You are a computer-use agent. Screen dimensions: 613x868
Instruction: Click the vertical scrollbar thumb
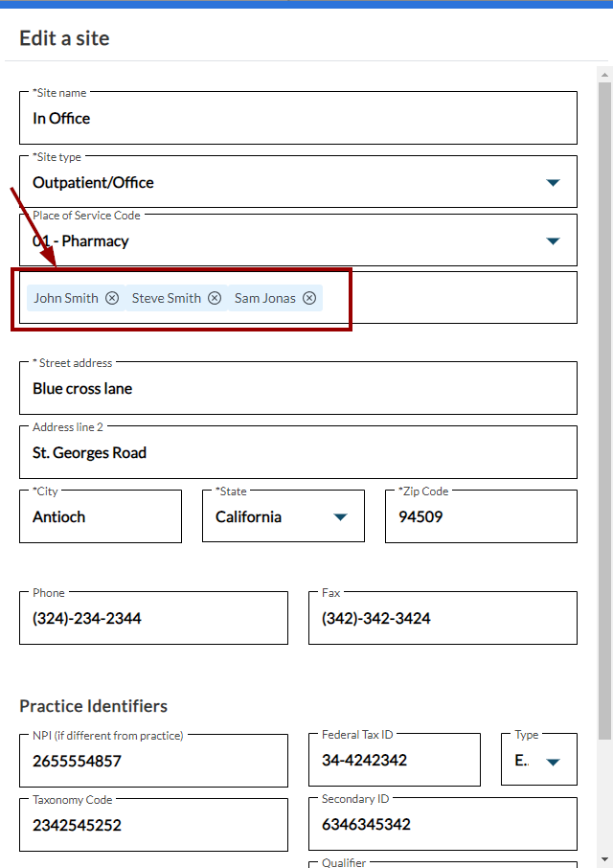click(x=604, y=411)
